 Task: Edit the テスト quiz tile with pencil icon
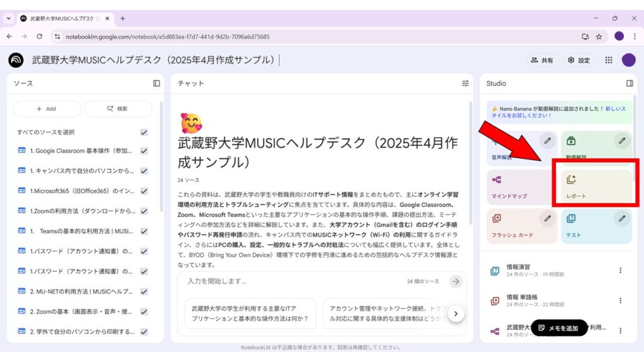pyautogui.click(x=622, y=218)
